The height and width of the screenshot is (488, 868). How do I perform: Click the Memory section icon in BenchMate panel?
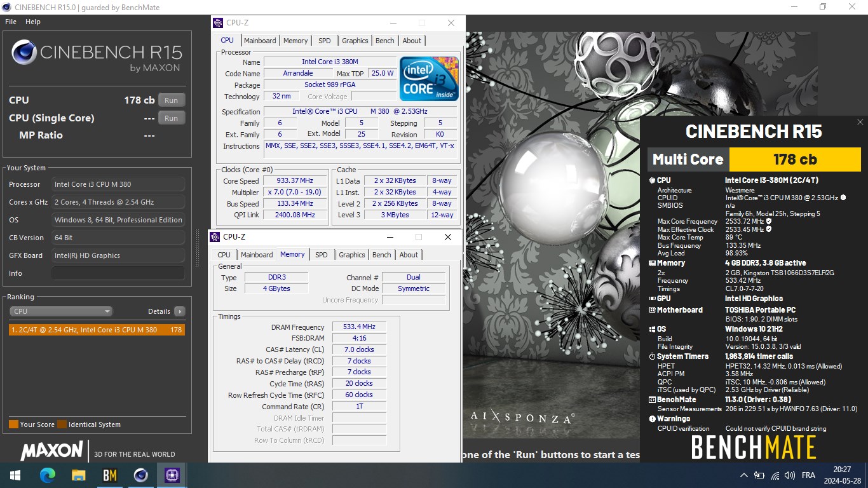(652, 263)
